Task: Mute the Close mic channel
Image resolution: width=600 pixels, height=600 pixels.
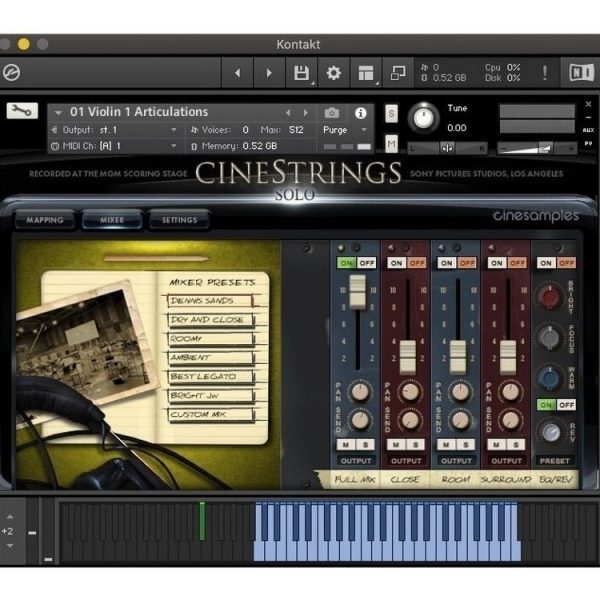Action: (396, 444)
